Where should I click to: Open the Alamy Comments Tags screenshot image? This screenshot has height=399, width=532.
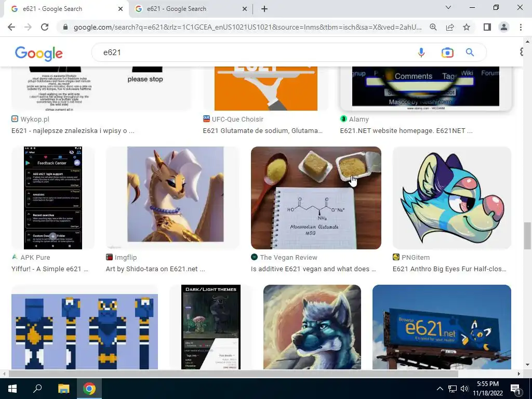pyautogui.click(x=426, y=88)
